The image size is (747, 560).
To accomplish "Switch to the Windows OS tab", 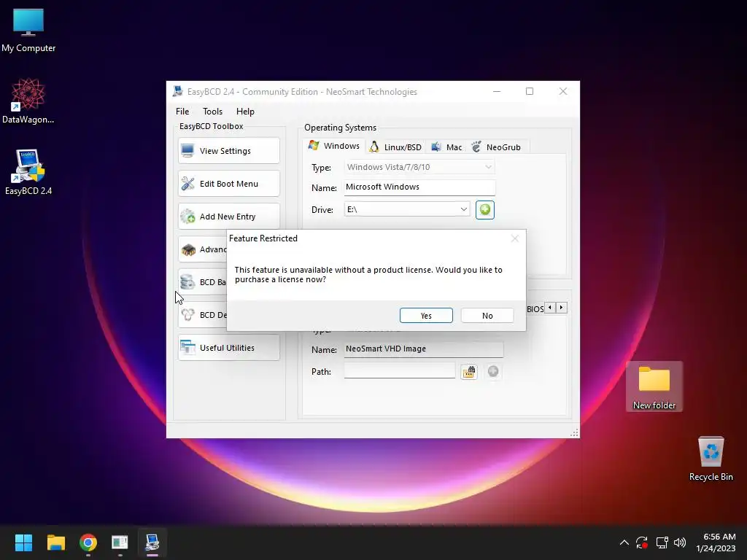I will [334, 146].
